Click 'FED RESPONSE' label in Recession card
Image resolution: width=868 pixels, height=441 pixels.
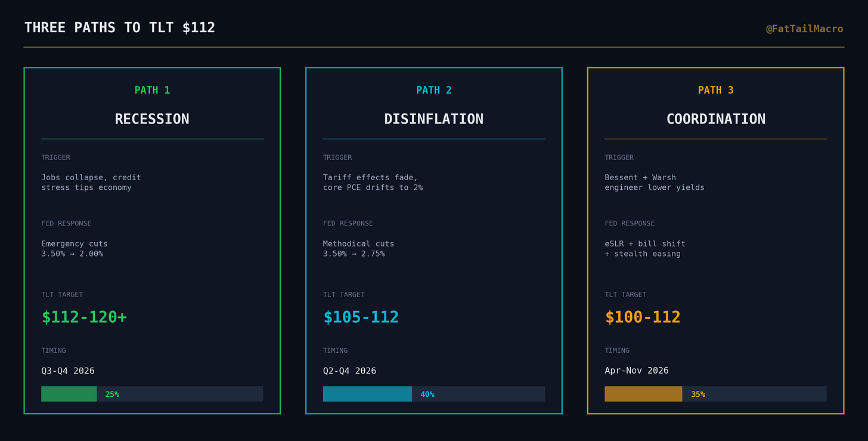(x=66, y=223)
